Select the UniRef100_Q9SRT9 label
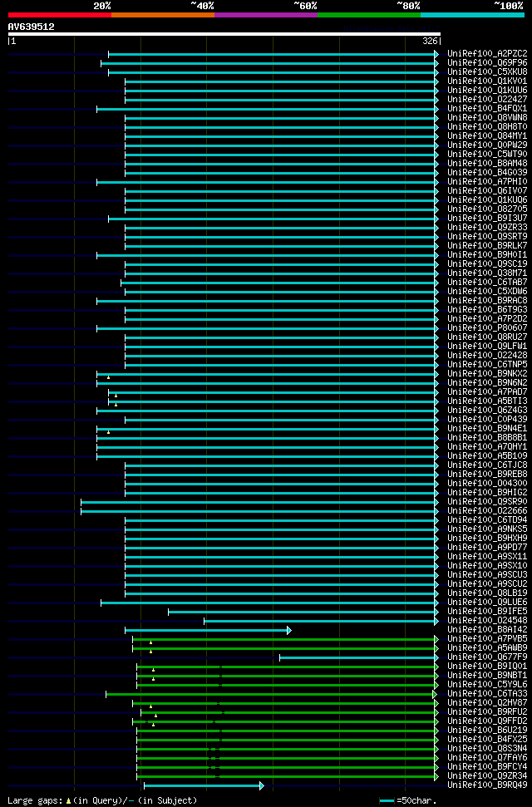The image size is (532, 807). pyautogui.click(x=487, y=237)
